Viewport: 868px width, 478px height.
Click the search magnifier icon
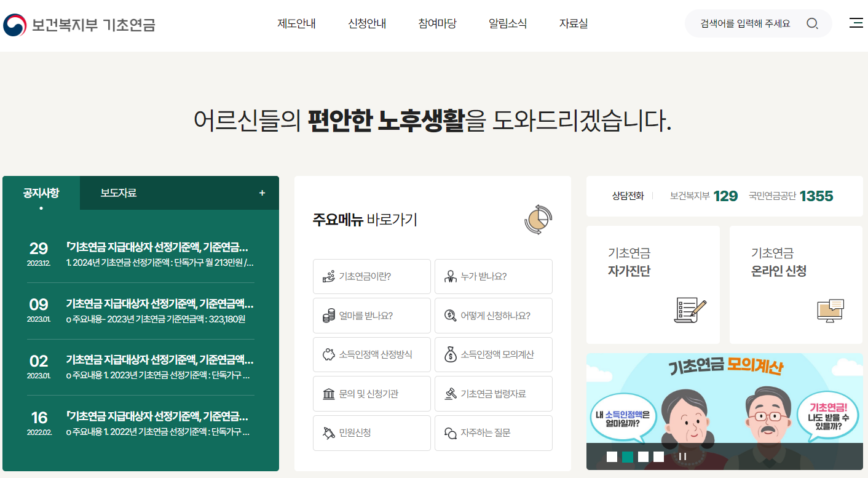point(812,24)
